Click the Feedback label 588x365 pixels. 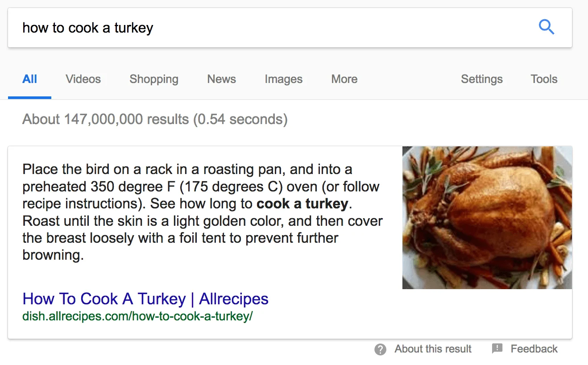pyautogui.click(x=534, y=348)
